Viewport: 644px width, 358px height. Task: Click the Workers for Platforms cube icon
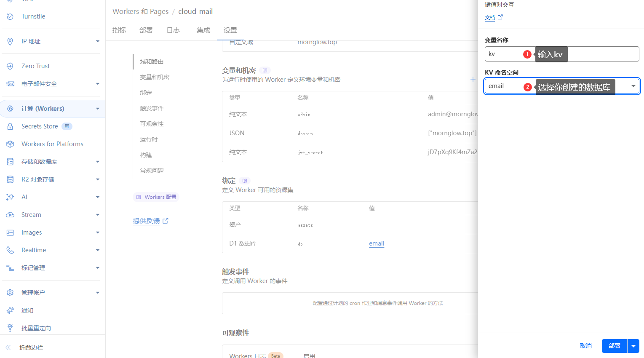tap(10, 144)
